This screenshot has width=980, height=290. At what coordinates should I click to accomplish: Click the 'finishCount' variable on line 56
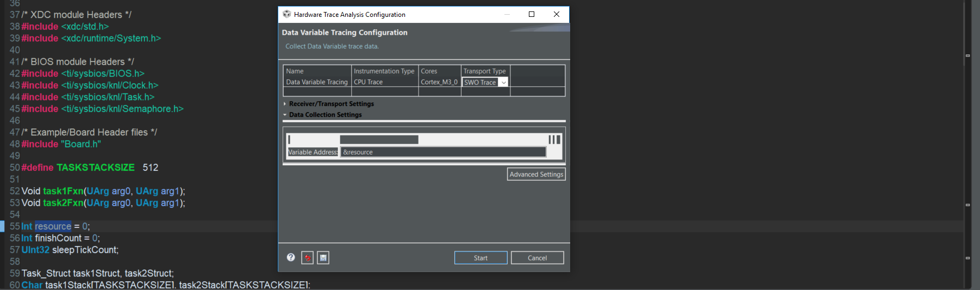[x=58, y=238]
